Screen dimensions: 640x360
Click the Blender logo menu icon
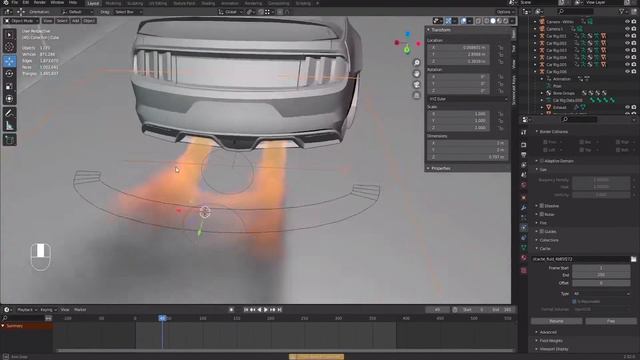(6, 2)
